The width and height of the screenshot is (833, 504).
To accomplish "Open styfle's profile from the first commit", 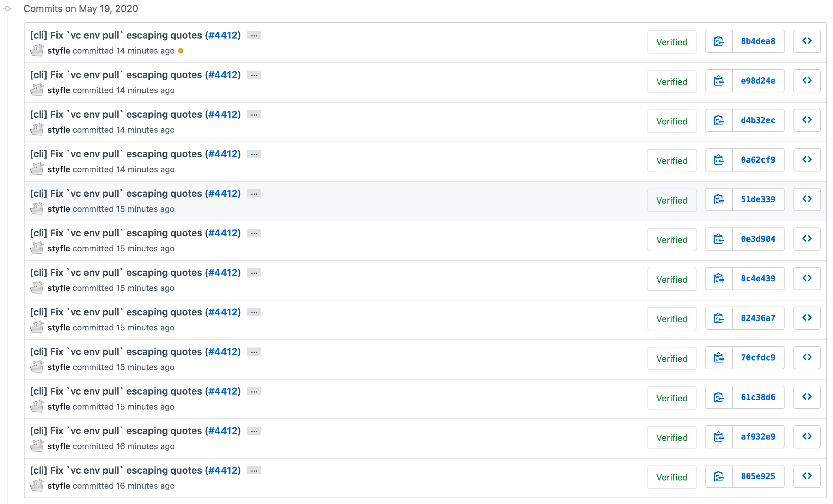I will [59, 50].
